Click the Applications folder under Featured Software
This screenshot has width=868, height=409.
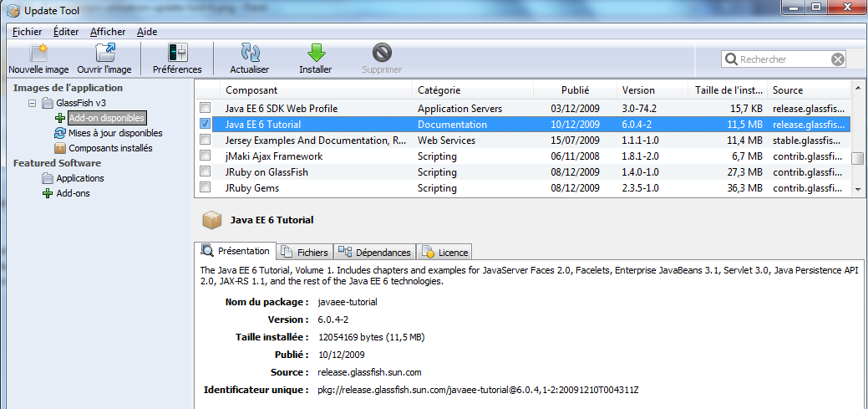80,178
